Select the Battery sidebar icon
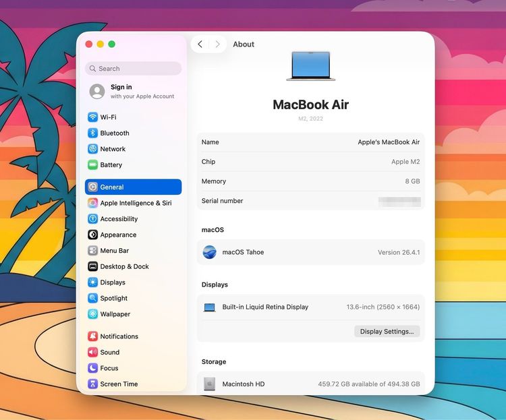Image resolution: width=506 pixels, height=420 pixels. pyautogui.click(x=92, y=165)
